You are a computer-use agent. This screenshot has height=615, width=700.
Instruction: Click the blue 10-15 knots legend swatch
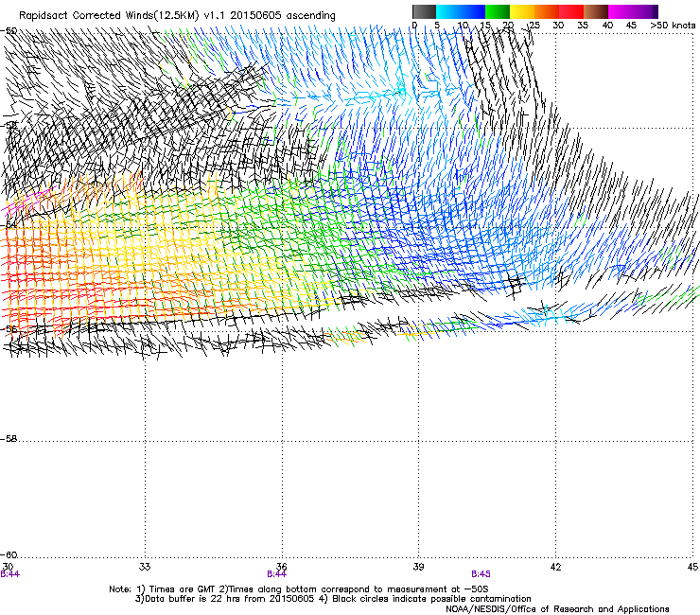[x=473, y=11]
